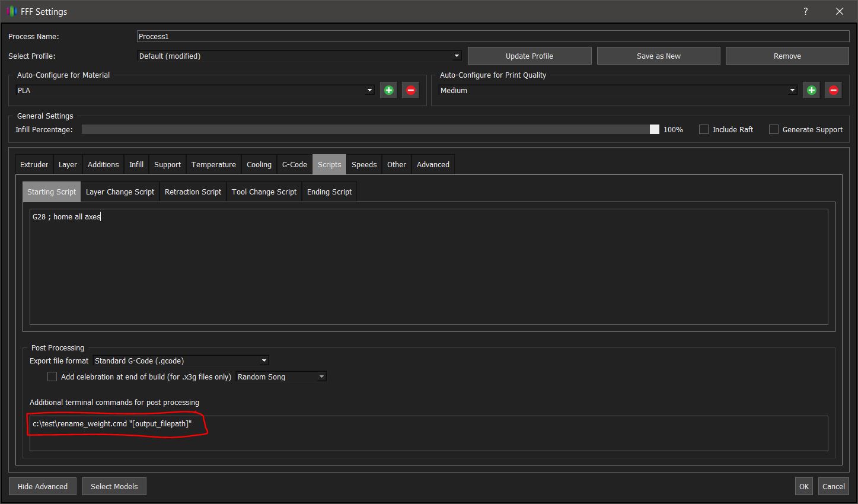Click the 100% infill value text
This screenshot has height=504, width=858.
[x=673, y=129]
